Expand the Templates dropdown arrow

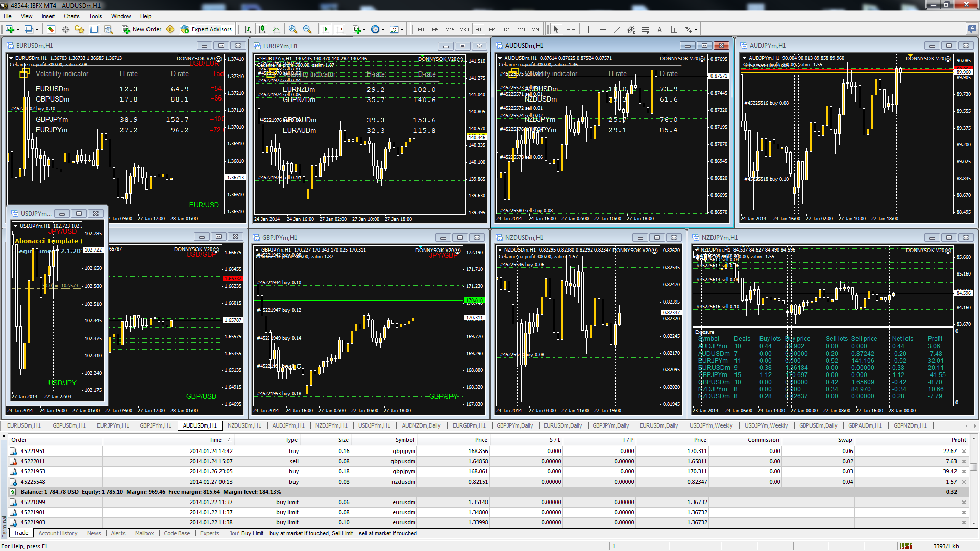402,29
